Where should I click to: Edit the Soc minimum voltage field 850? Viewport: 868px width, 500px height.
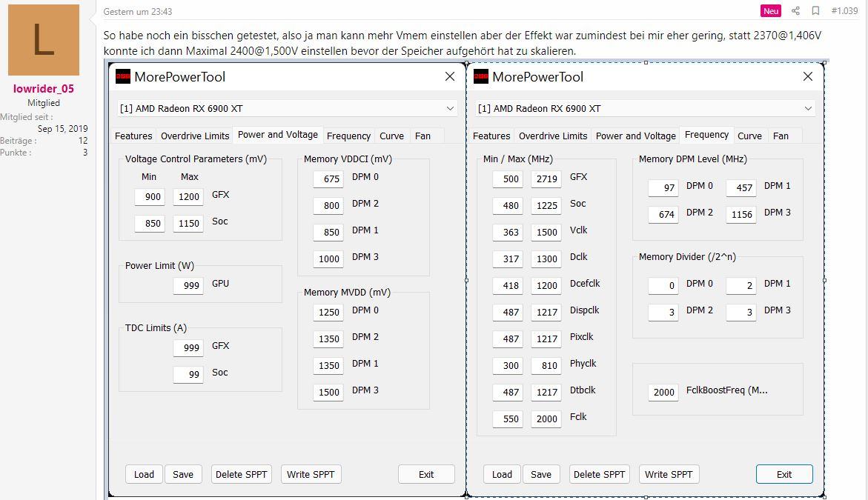(150, 224)
